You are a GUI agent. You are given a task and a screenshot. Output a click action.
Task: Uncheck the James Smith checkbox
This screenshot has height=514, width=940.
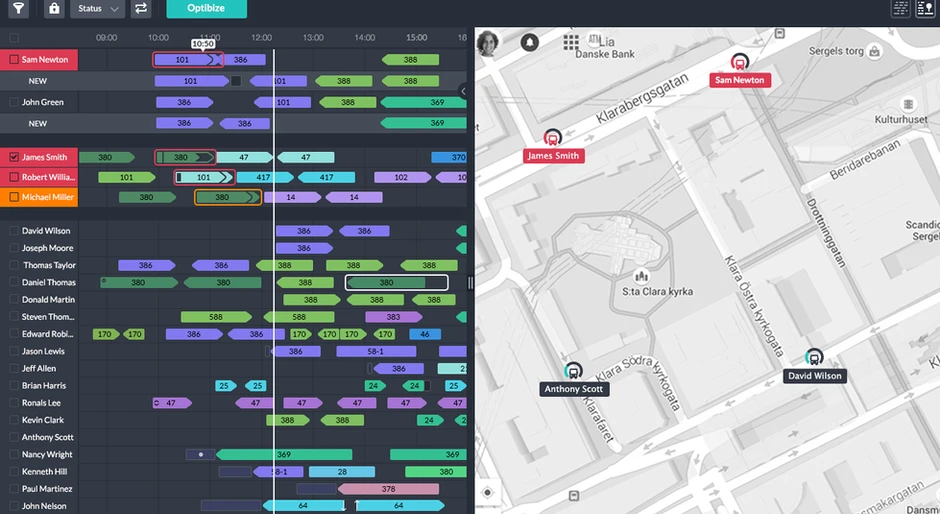14,157
